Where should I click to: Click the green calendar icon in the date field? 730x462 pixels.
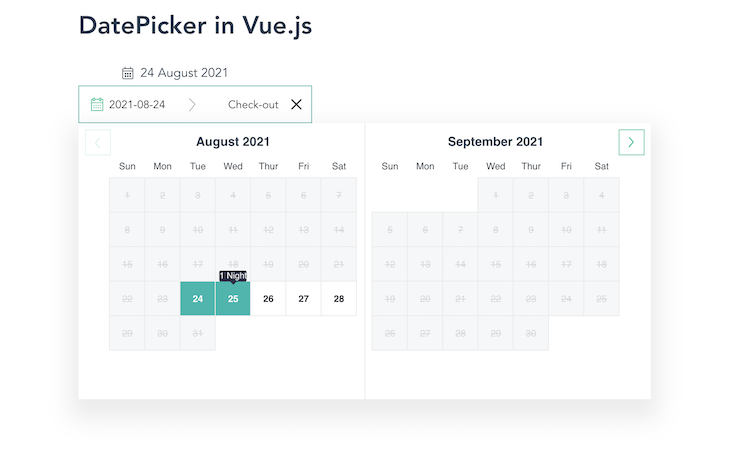(x=97, y=104)
